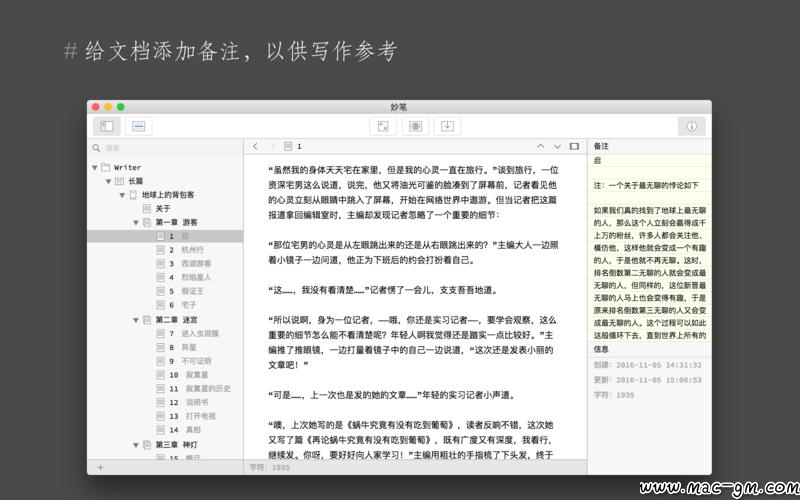Click the single-pane layout toolbar icon
Image resolution: width=800 pixels, height=500 pixels.
pos(138,126)
